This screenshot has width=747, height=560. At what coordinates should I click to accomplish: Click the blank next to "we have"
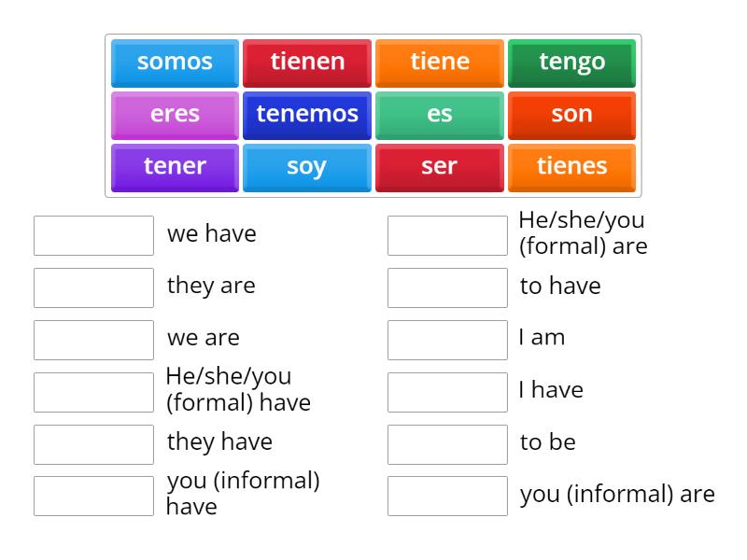(x=92, y=234)
